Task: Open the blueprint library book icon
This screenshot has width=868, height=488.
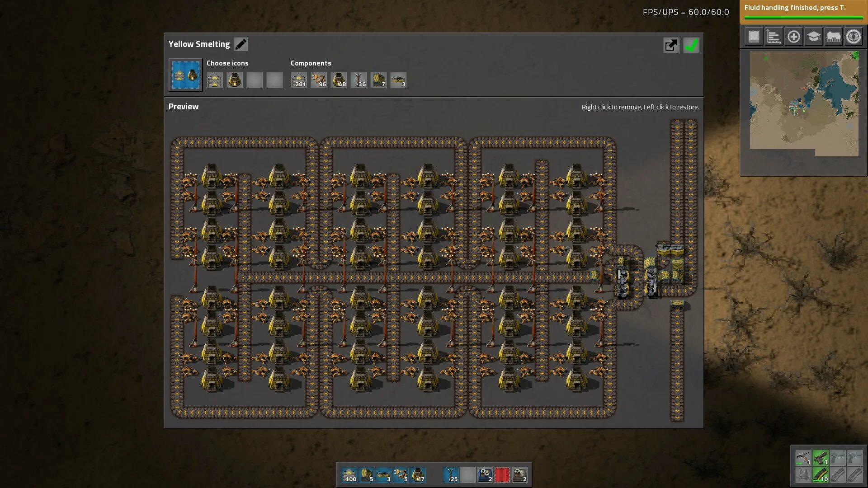Action: [754, 37]
